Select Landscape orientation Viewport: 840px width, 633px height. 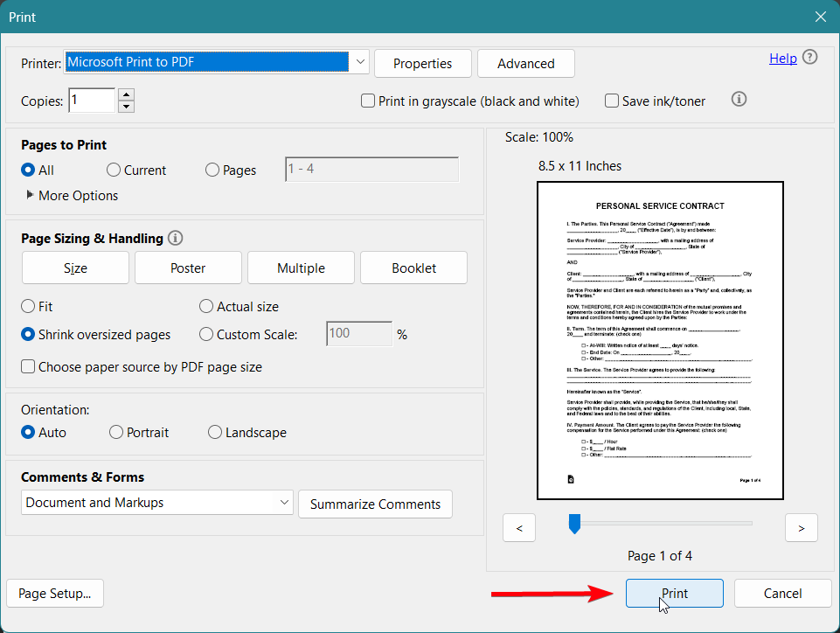[x=215, y=432]
